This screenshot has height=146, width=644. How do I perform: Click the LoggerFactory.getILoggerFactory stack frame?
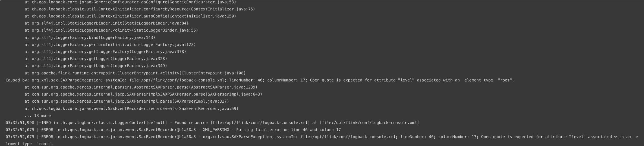[105, 52]
